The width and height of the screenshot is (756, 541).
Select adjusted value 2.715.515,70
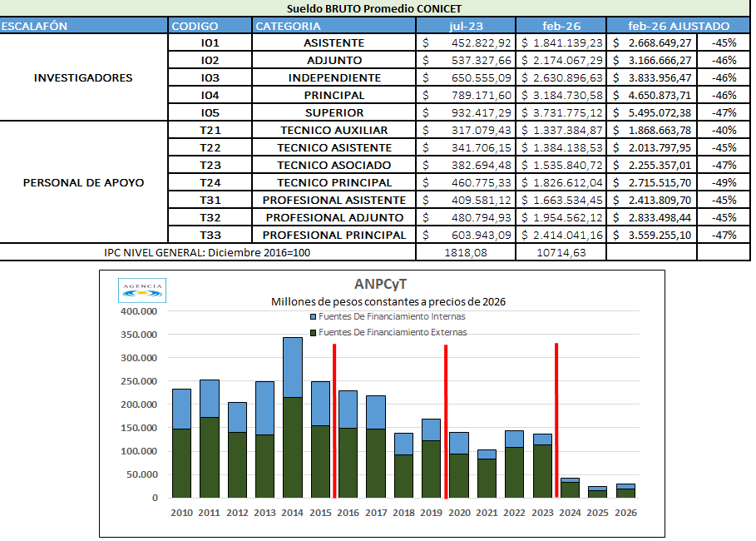click(652, 182)
